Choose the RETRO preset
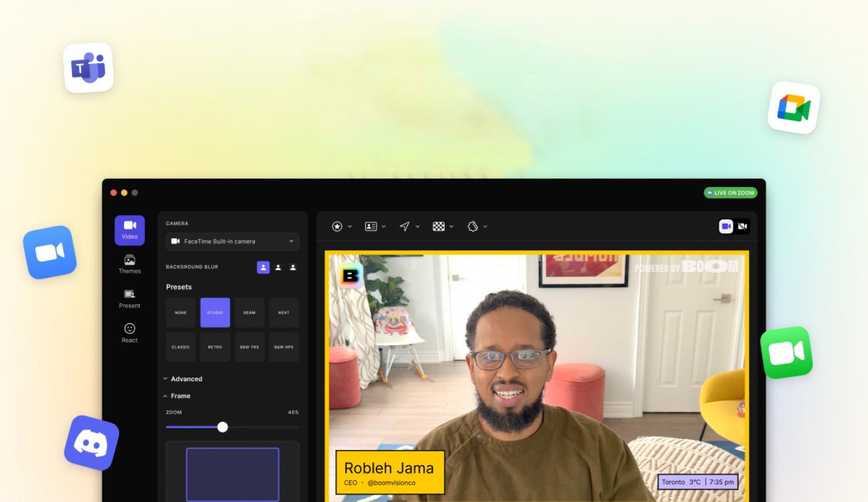Screen dimensions: 868x502 pyautogui.click(x=215, y=347)
